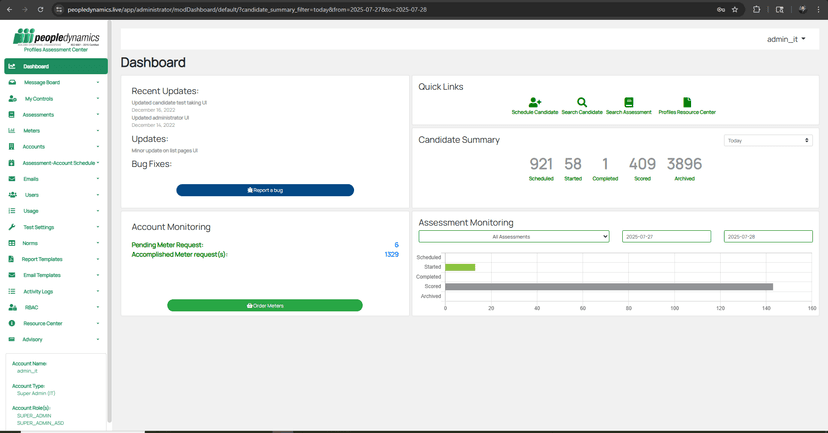Click the Advisory sidebar icon

[12, 340]
